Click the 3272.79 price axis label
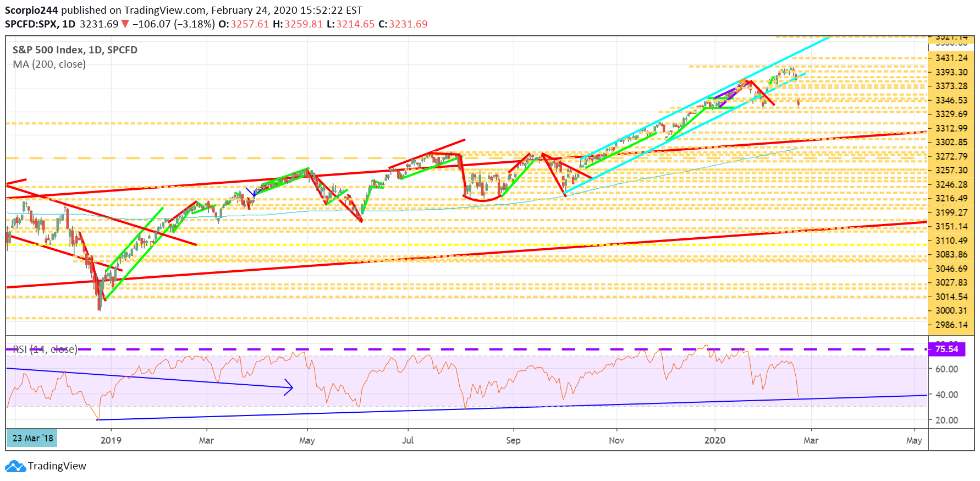Viewport: 980px width, 481px height. coord(951,156)
